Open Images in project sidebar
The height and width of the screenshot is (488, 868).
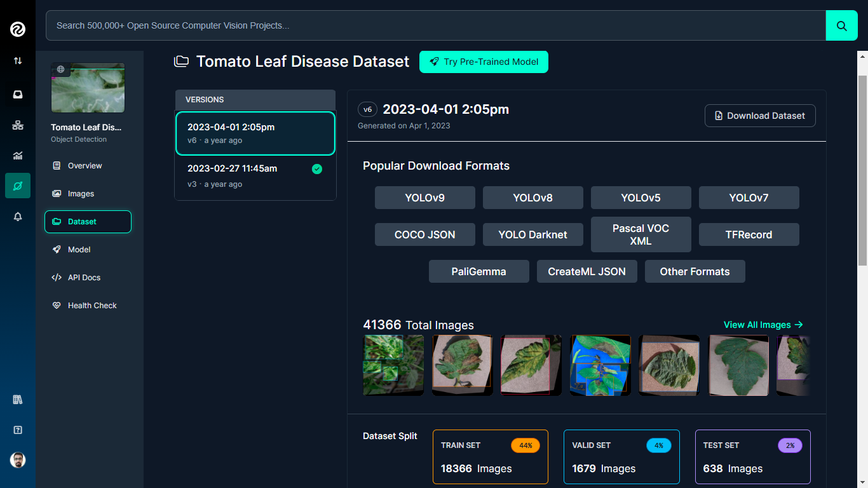(88, 194)
